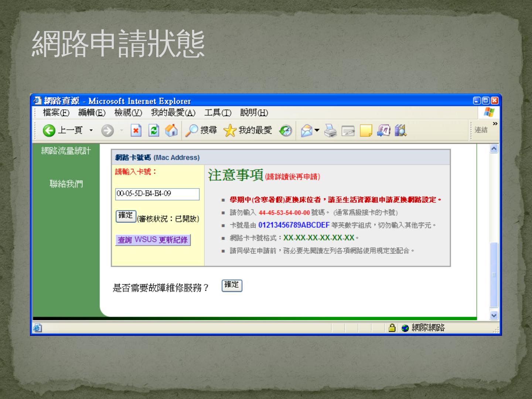Click the MAC address input field
The height and width of the screenshot is (399, 532).
pyautogui.click(x=157, y=194)
